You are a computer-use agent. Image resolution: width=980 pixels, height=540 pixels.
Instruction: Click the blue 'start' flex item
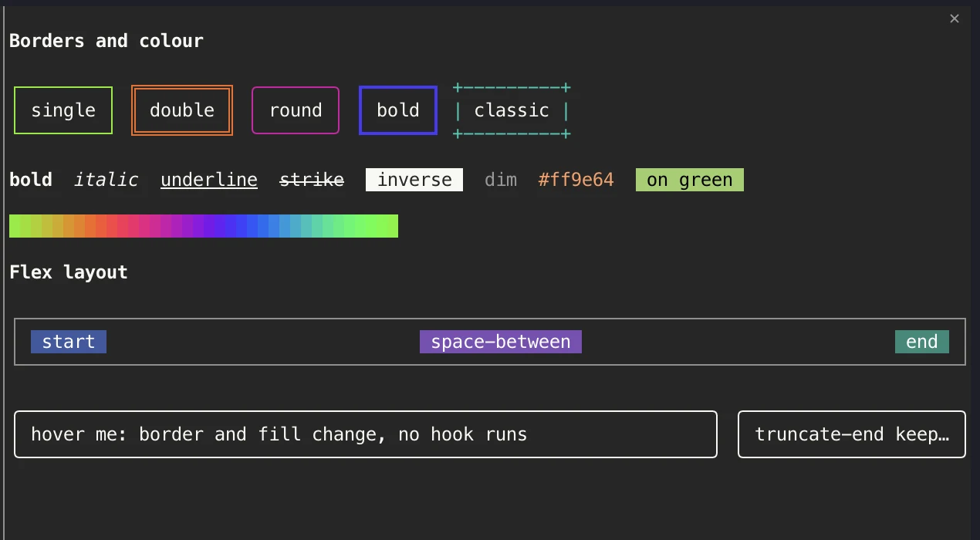[x=69, y=342]
